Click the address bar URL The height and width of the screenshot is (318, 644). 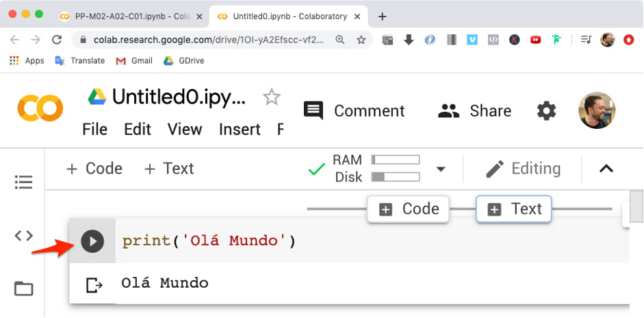(x=209, y=40)
